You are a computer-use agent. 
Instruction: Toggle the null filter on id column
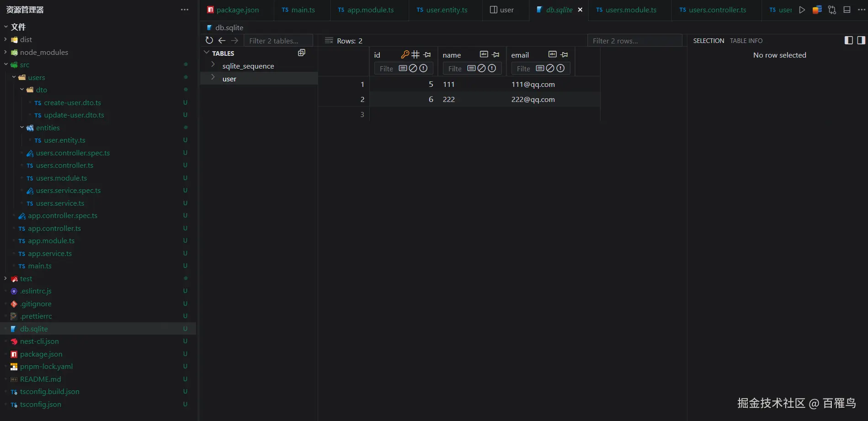coord(413,68)
